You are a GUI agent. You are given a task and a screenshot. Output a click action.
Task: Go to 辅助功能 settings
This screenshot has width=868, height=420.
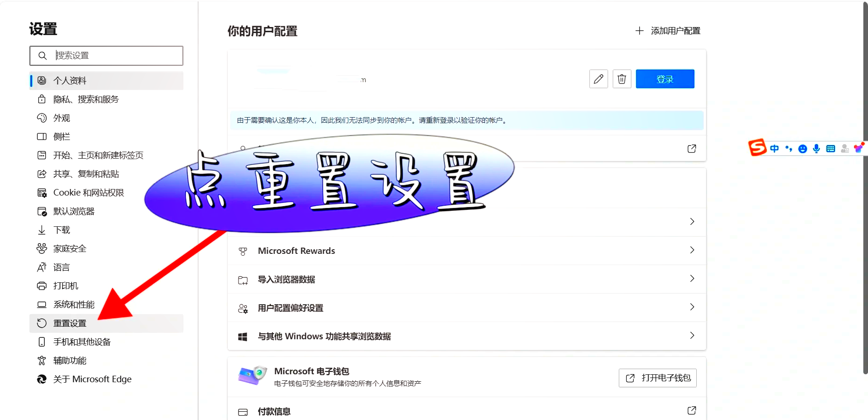(106, 360)
